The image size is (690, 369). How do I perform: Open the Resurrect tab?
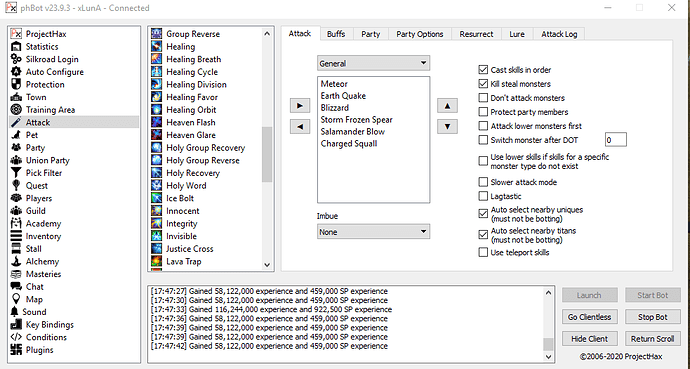[477, 34]
